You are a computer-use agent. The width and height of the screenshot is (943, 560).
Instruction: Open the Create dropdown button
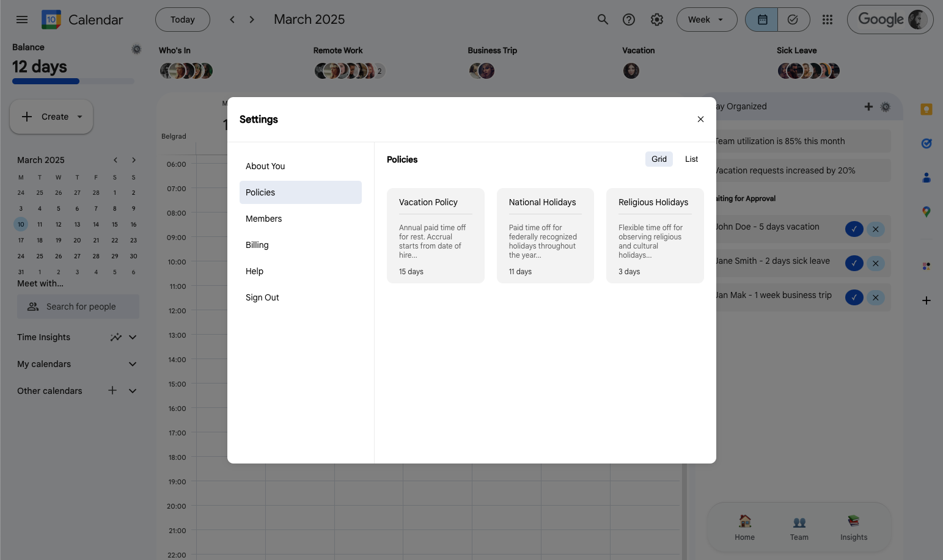pos(51,117)
